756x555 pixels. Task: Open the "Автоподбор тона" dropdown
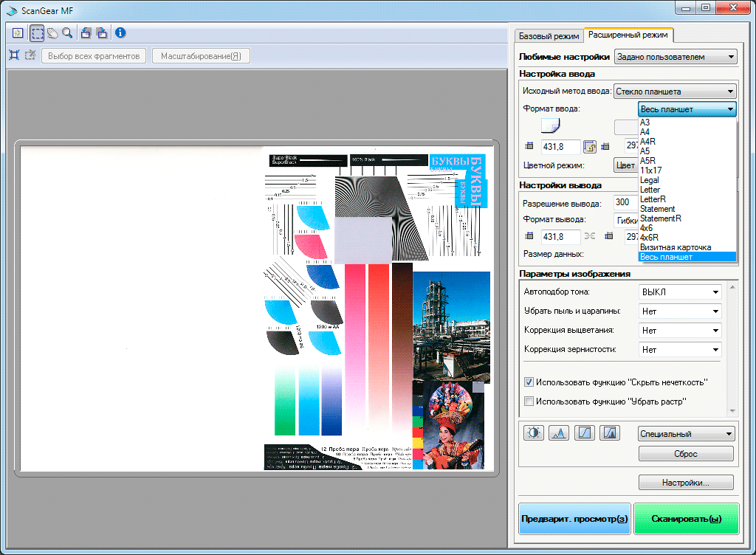point(679,292)
